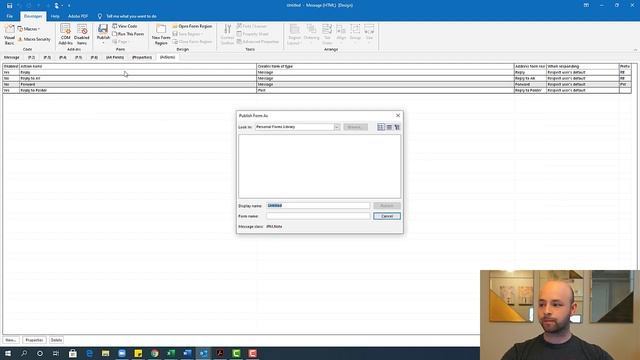Screen dimensions: 640x360
Task: Switch to the details view in the dialog
Action: point(397,127)
